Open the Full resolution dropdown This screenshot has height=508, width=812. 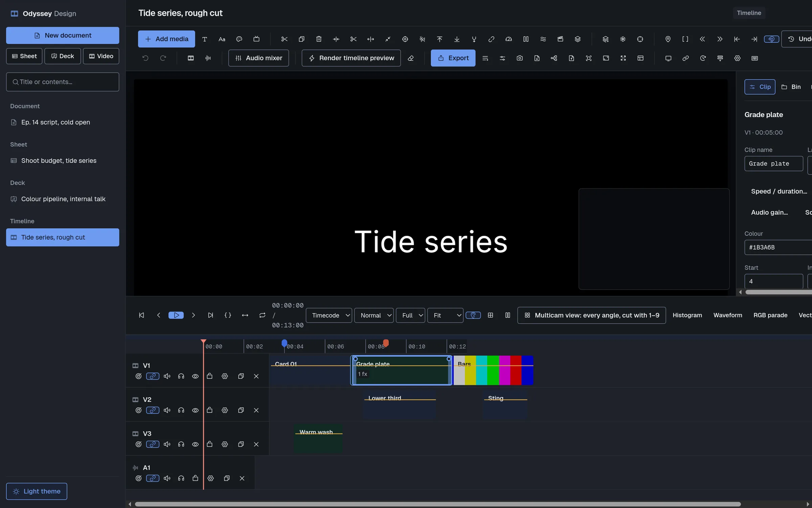(410, 315)
